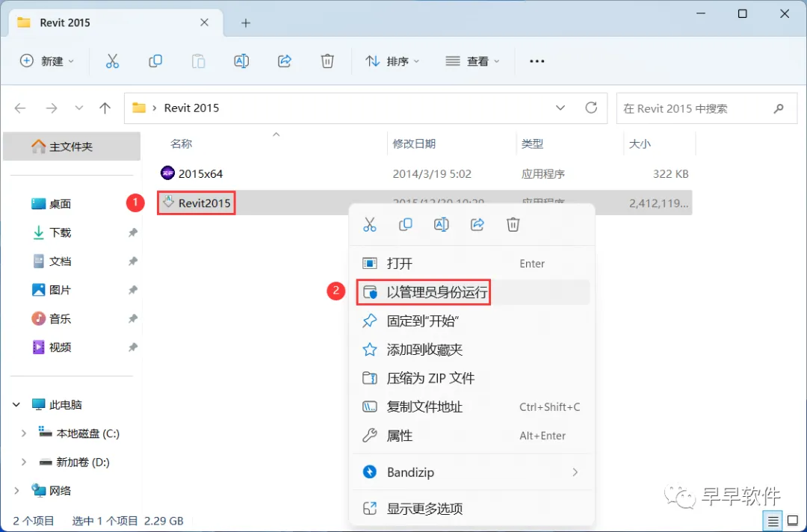
Task: Switch to details view icon in the status bar
Action: (773, 522)
